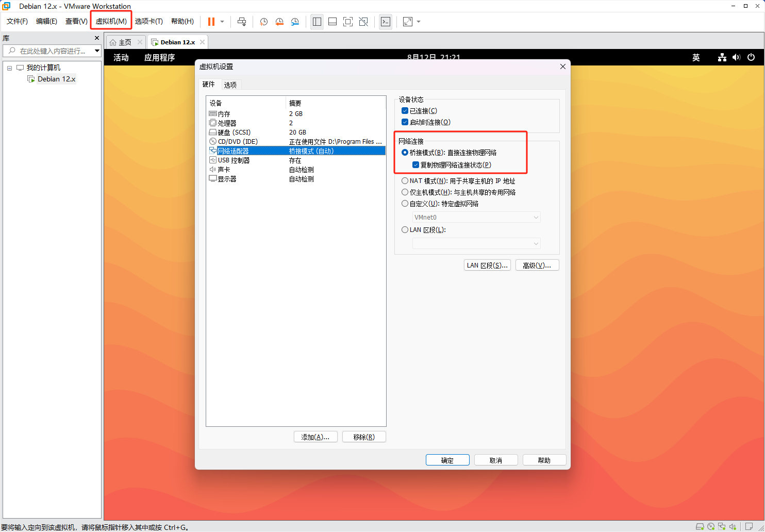
Task: Select Custom virtual network radio button
Action: point(405,204)
